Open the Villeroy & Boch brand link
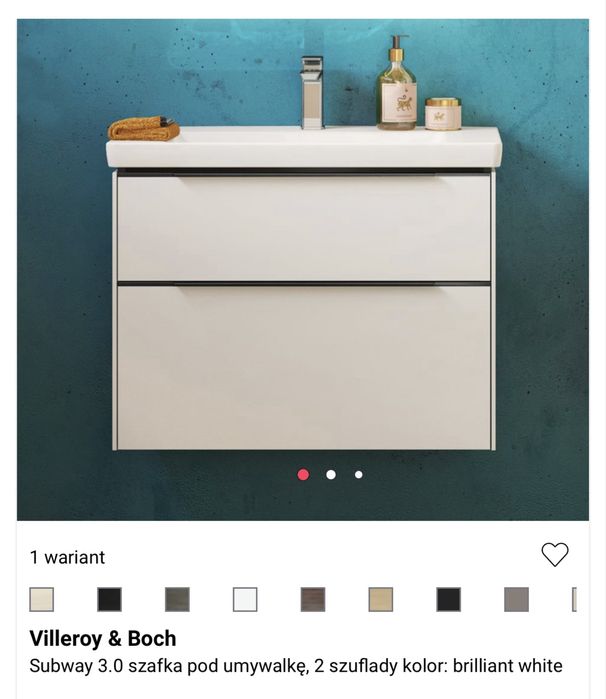606x699 pixels. (103, 638)
